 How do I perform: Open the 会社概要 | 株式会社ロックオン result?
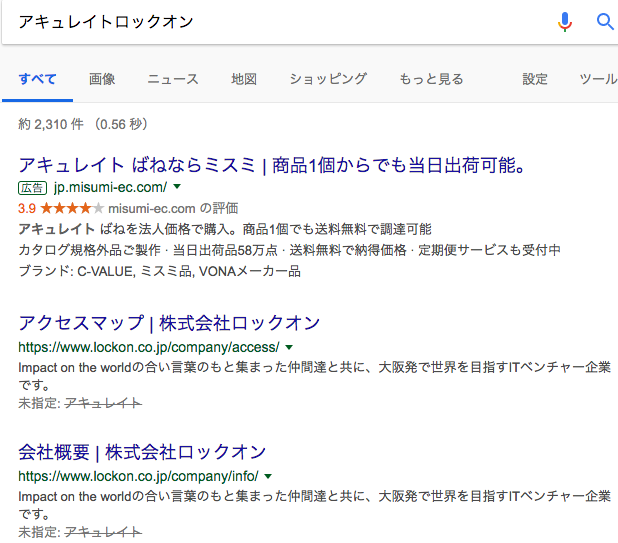click(142, 452)
